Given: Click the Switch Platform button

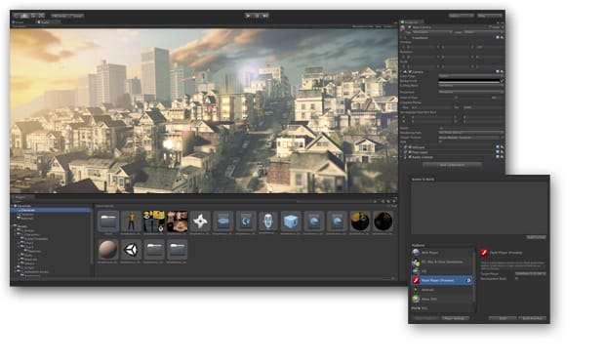Looking at the screenshot, I should coord(425,318).
